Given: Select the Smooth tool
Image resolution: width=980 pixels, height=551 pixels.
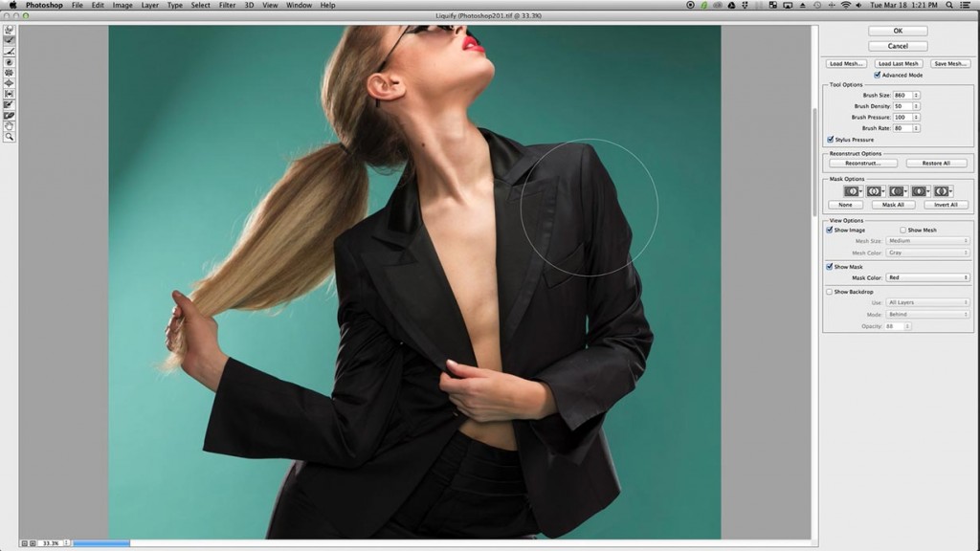Looking at the screenshot, I should click(10, 52).
